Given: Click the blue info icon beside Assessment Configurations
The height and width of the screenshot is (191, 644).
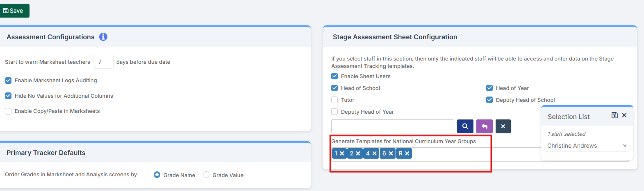Looking at the screenshot, I should 103,37.
